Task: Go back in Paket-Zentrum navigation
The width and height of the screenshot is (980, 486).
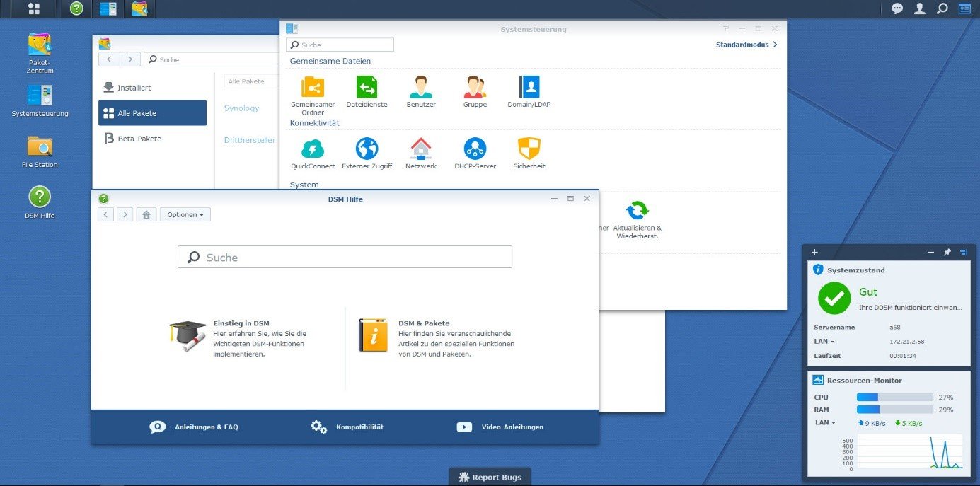Action: pos(109,59)
